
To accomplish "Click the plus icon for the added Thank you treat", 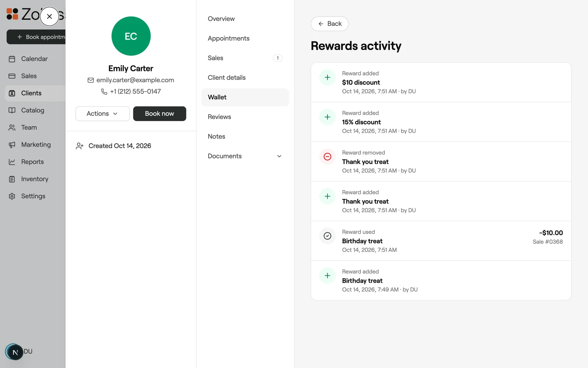I will (x=327, y=197).
